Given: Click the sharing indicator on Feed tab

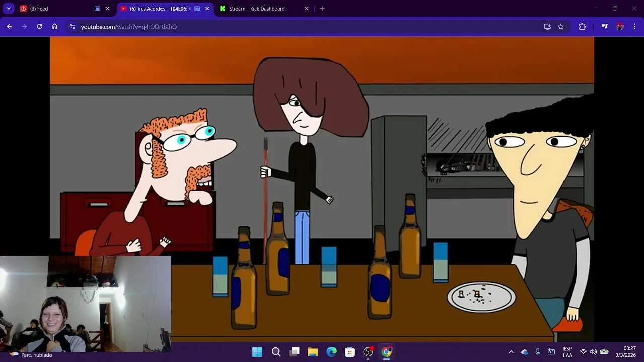Looking at the screenshot, I should click(98, 9).
